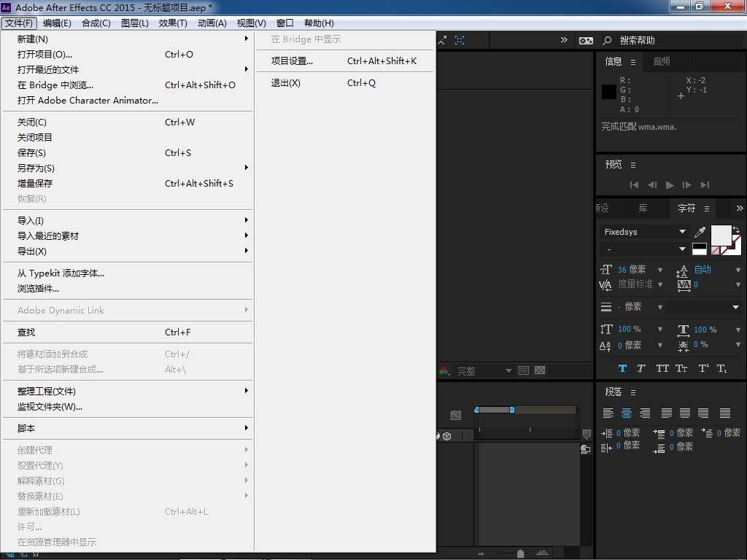Open the 编辑(E) menu

[57, 23]
